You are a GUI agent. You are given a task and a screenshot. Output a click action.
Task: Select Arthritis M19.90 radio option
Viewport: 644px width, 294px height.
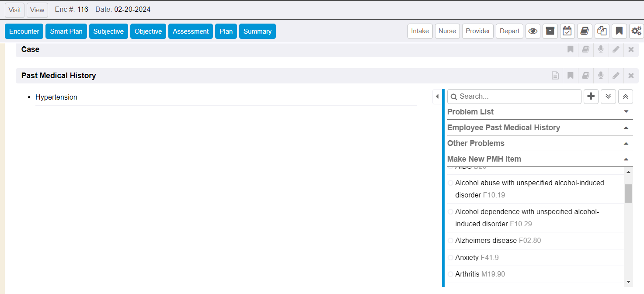[x=451, y=274]
